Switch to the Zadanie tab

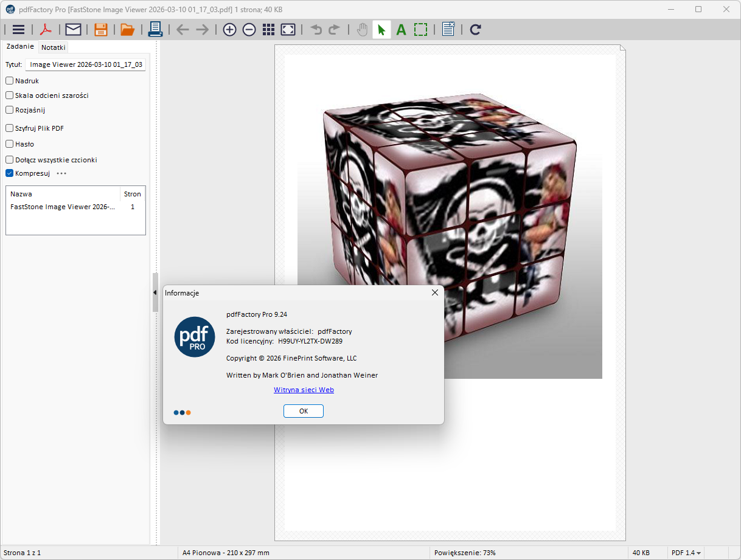pyautogui.click(x=20, y=46)
